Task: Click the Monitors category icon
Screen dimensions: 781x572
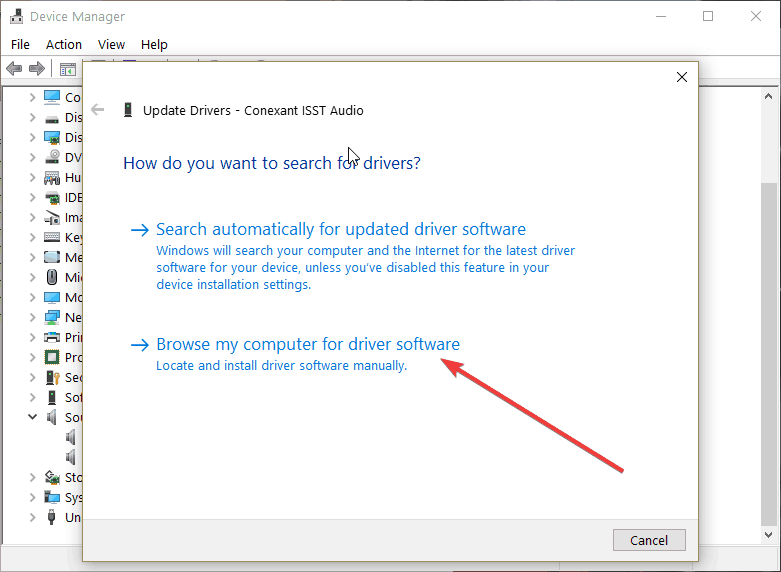Action: point(52,297)
